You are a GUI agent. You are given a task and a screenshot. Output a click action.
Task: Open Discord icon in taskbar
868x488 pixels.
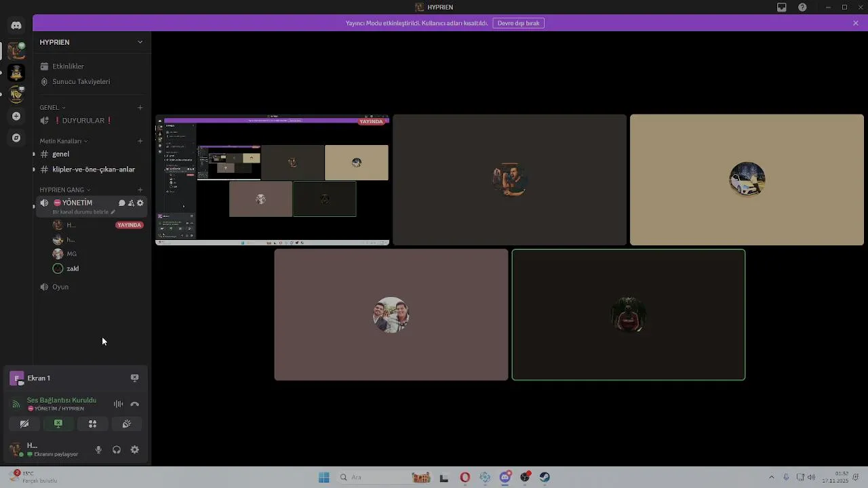tap(505, 477)
